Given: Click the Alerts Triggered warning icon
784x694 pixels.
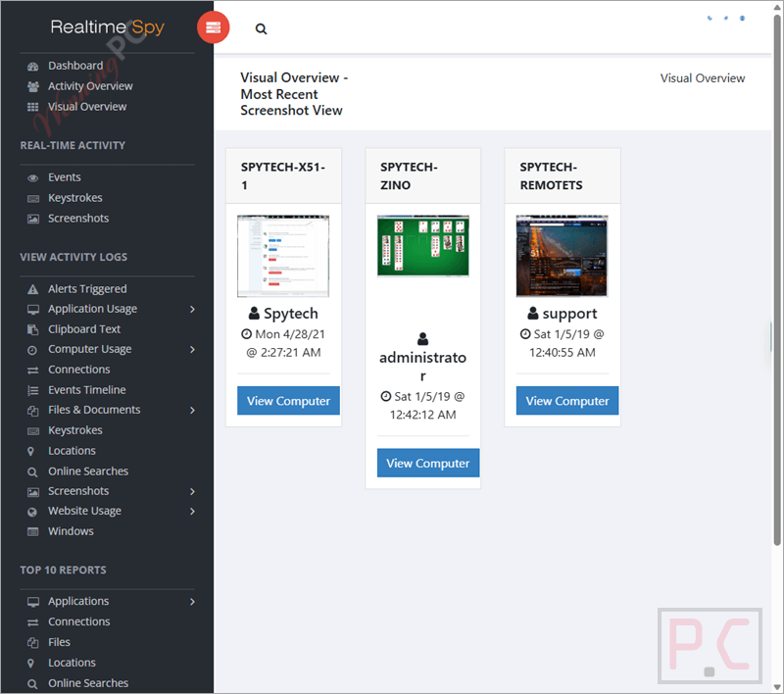Looking at the screenshot, I should pyautogui.click(x=33, y=289).
